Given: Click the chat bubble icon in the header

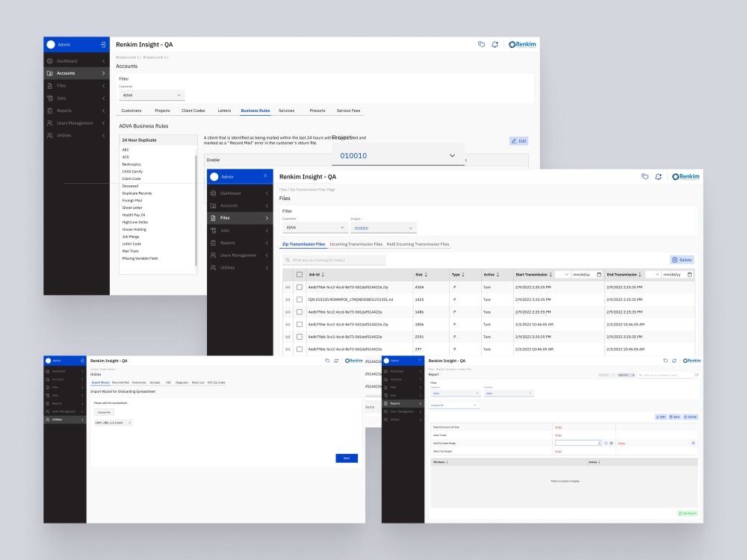Looking at the screenshot, I should click(645, 176).
